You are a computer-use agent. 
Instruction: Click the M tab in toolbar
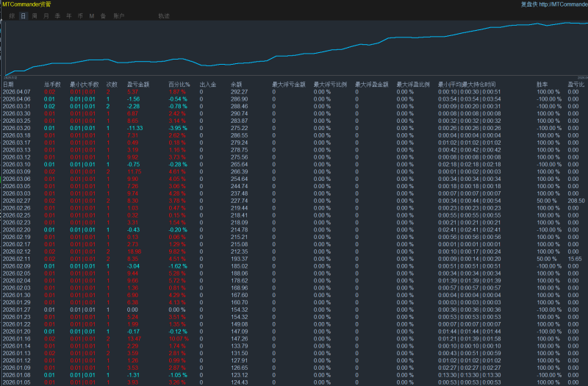point(92,15)
